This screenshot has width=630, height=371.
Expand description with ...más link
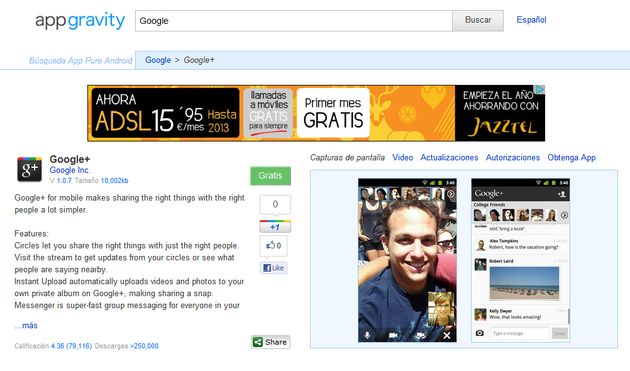tap(26, 325)
